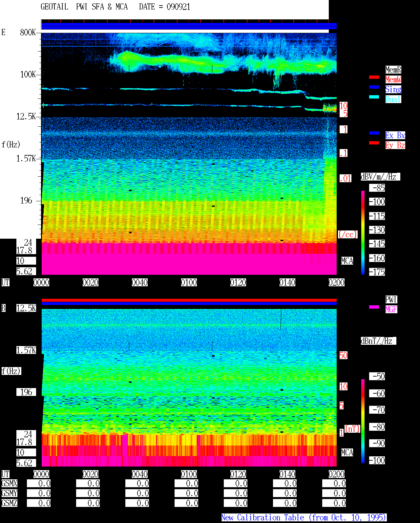The image size is (420, 523).
Task: Click the E-panel 1.57K frequency label
Action: [x=26, y=158]
